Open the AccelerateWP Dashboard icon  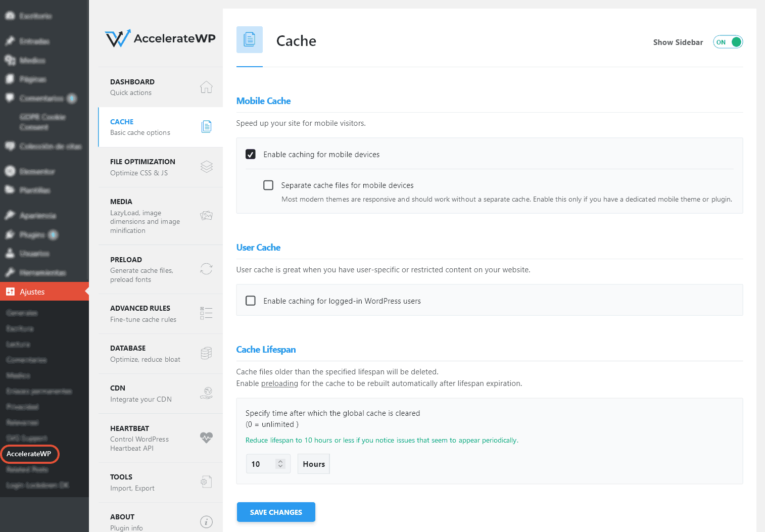[206, 87]
